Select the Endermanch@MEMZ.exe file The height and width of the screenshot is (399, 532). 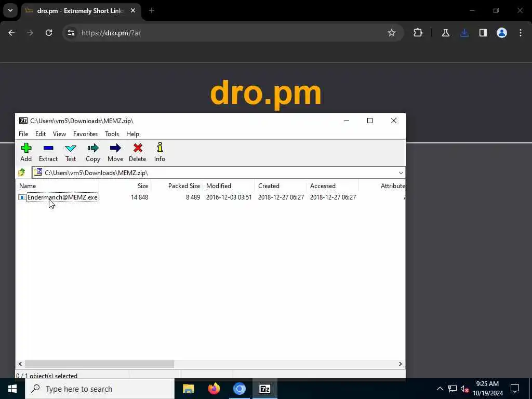[x=62, y=197]
